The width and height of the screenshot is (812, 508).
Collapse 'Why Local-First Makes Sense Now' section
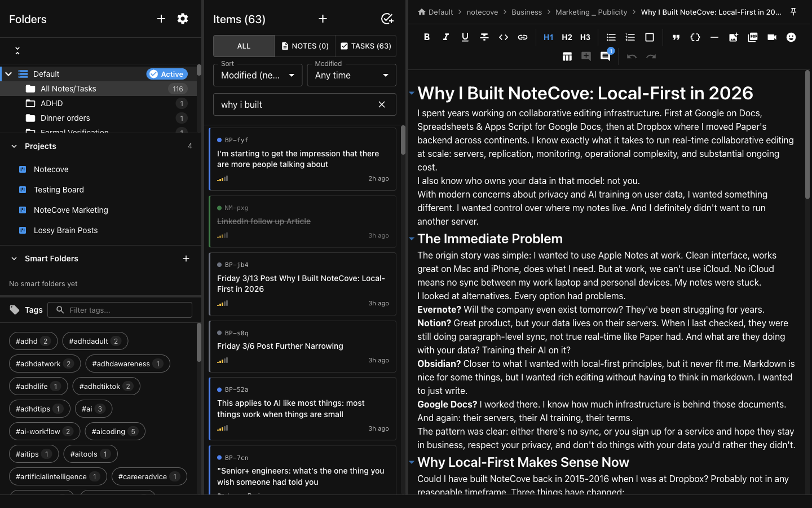point(412,462)
